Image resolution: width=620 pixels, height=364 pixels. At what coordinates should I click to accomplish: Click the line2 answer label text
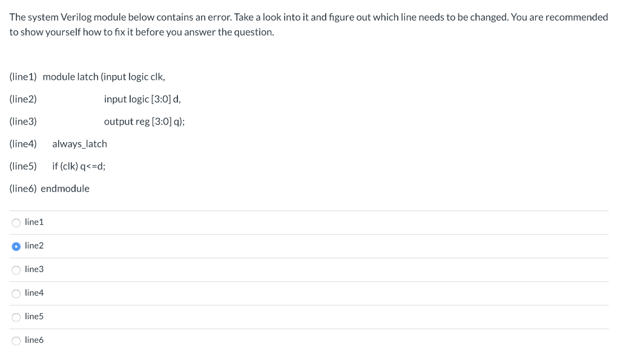34,245
